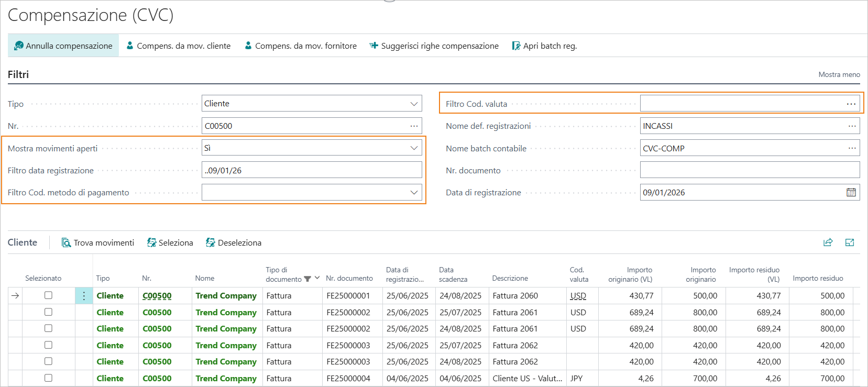
Task: Open Compens. da mov. cliente
Action: point(179,46)
